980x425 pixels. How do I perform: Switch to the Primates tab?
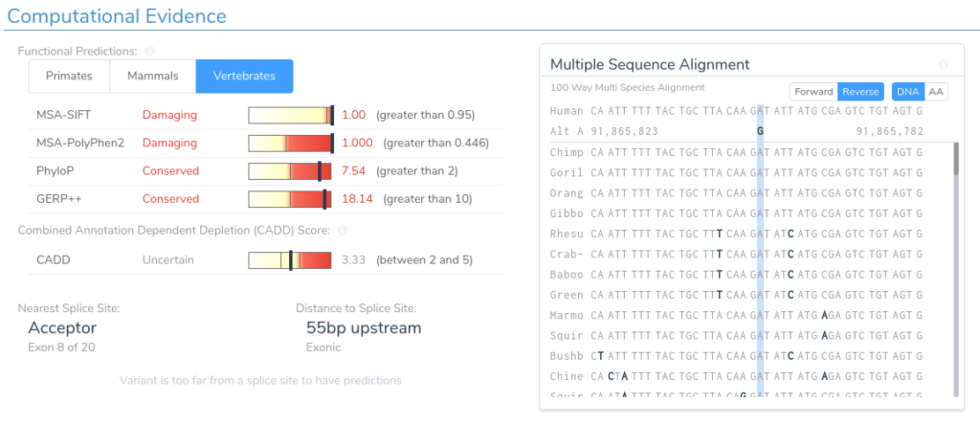point(69,77)
